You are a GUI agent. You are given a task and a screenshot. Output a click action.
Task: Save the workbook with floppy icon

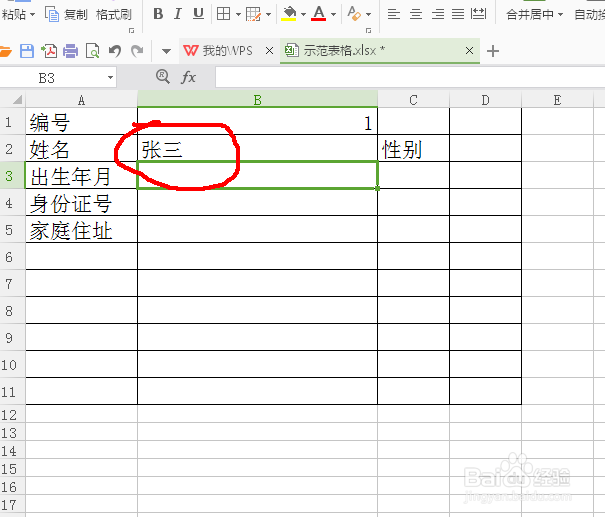click(27, 51)
